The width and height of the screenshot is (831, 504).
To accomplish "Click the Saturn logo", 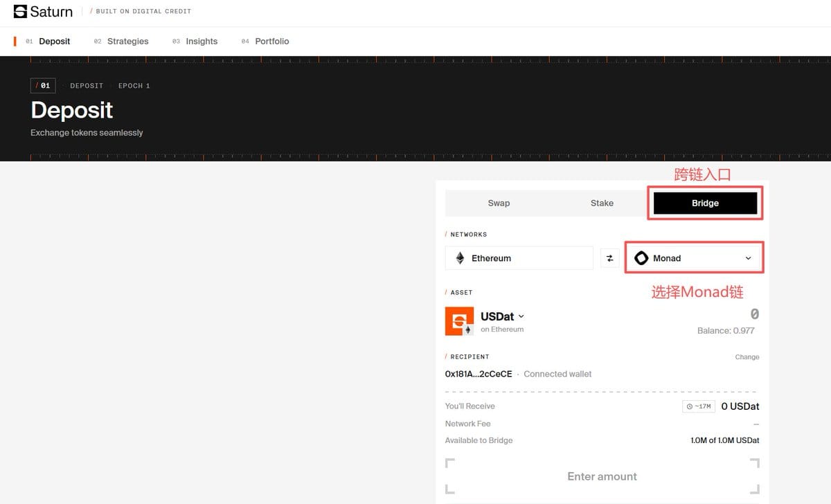I will pyautogui.click(x=43, y=11).
